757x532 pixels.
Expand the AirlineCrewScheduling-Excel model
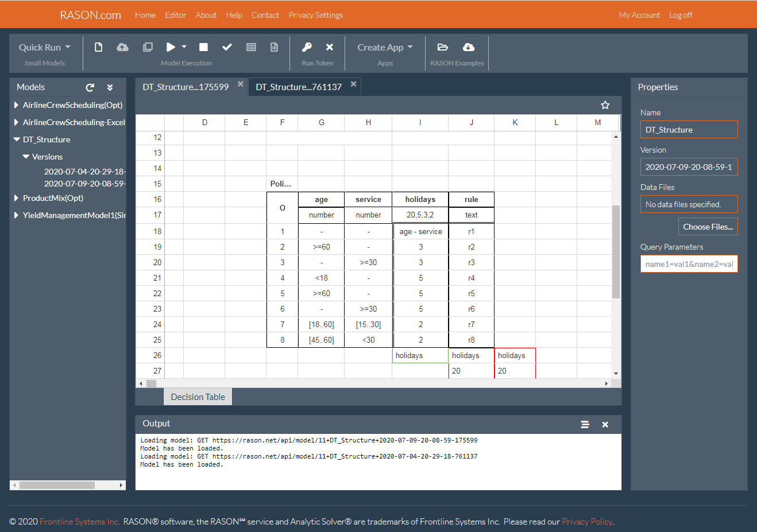click(16, 122)
